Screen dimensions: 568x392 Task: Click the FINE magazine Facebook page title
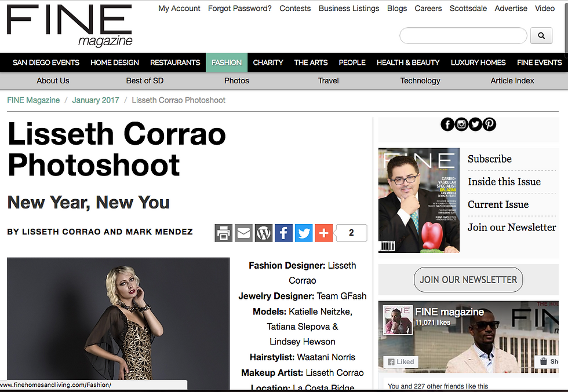pos(449,312)
